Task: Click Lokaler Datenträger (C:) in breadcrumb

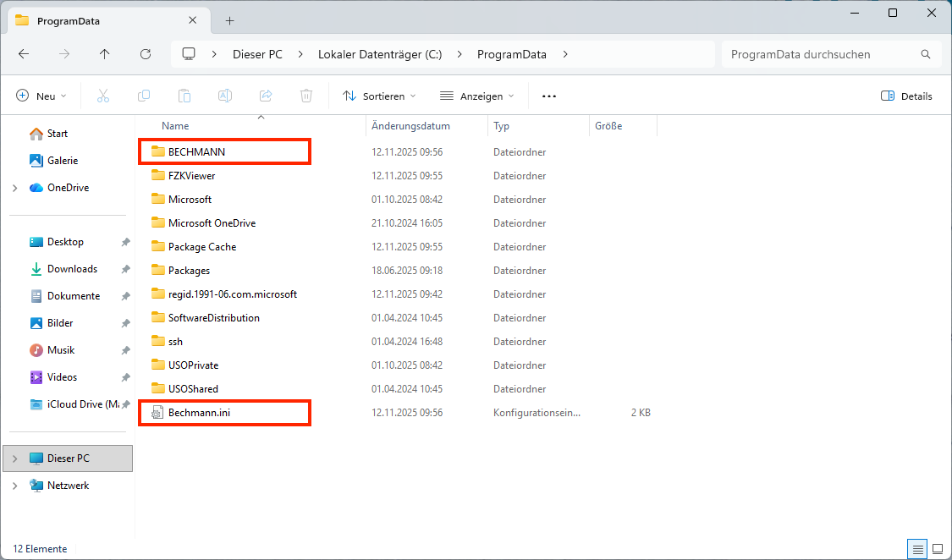Action: coord(378,54)
